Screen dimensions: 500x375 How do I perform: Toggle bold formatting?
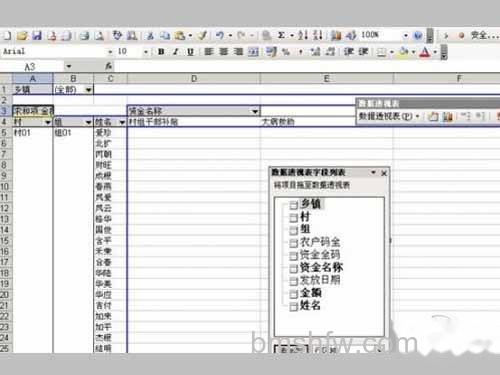pyautogui.click(x=161, y=52)
